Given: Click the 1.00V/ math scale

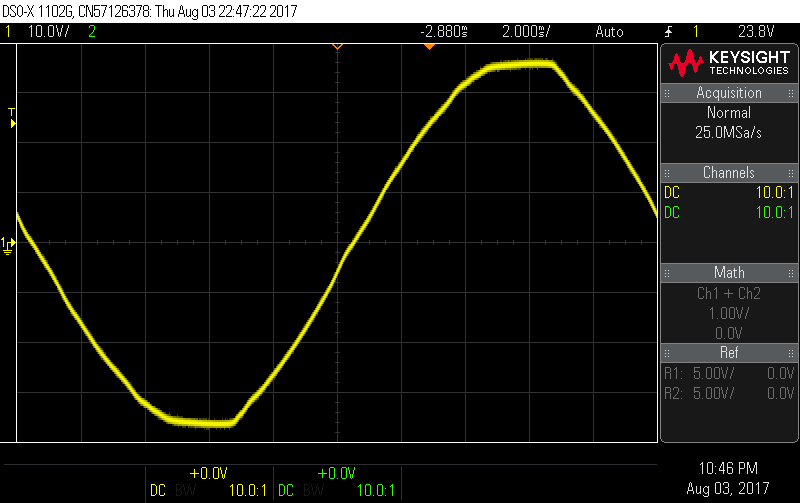Looking at the screenshot, I should (x=729, y=313).
